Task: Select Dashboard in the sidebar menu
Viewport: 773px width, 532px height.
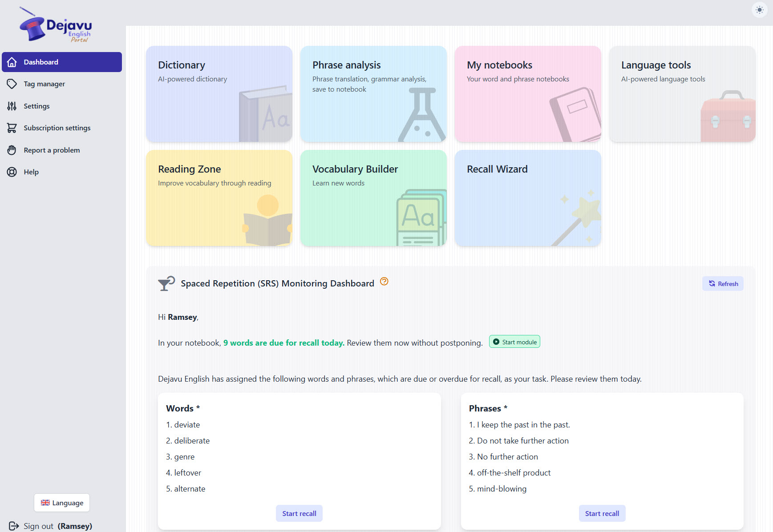Action: (x=62, y=62)
